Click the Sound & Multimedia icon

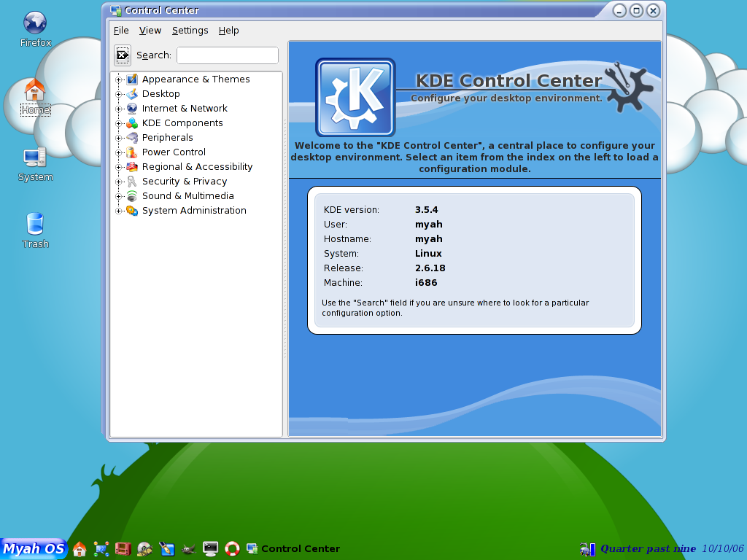[132, 196]
